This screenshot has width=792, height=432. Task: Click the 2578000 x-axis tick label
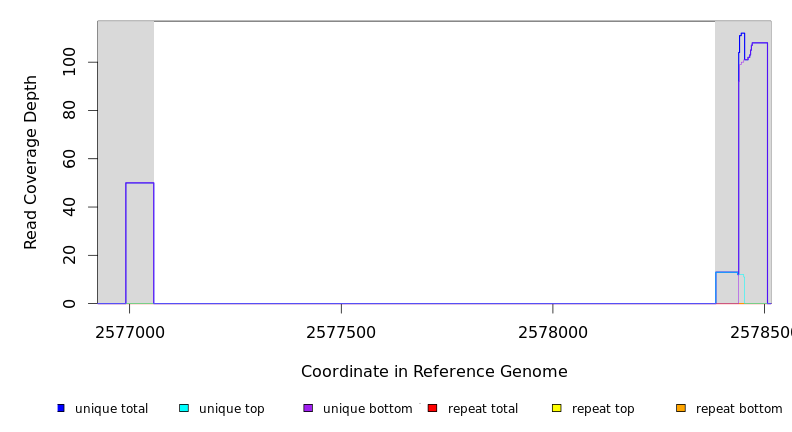click(x=553, y=332)
